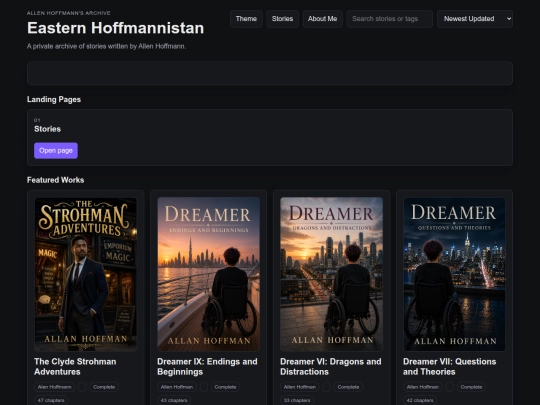This screenshot has height=405, width=540.
Task: Click The Clyde Strohman Adventures title
Action: point(75,367)
